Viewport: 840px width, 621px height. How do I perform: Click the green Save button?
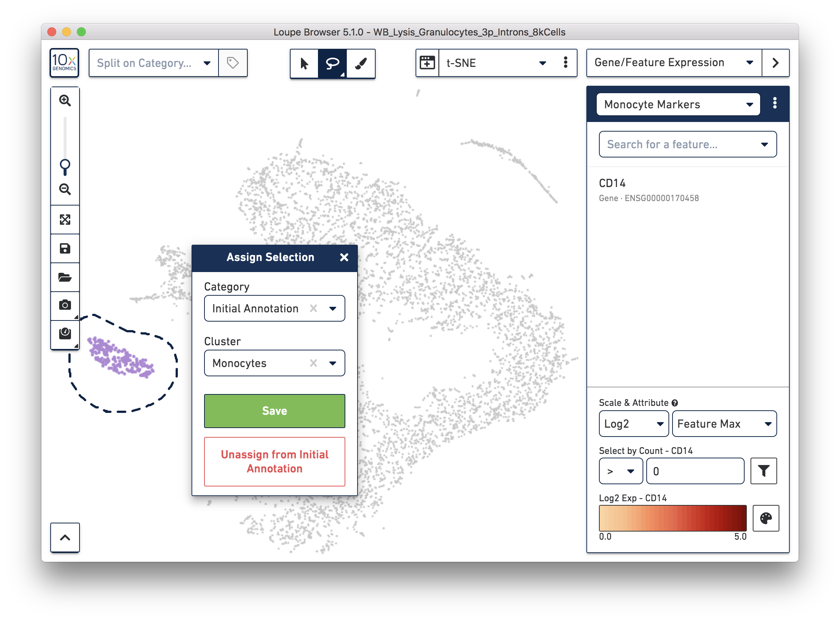point(274,411)
